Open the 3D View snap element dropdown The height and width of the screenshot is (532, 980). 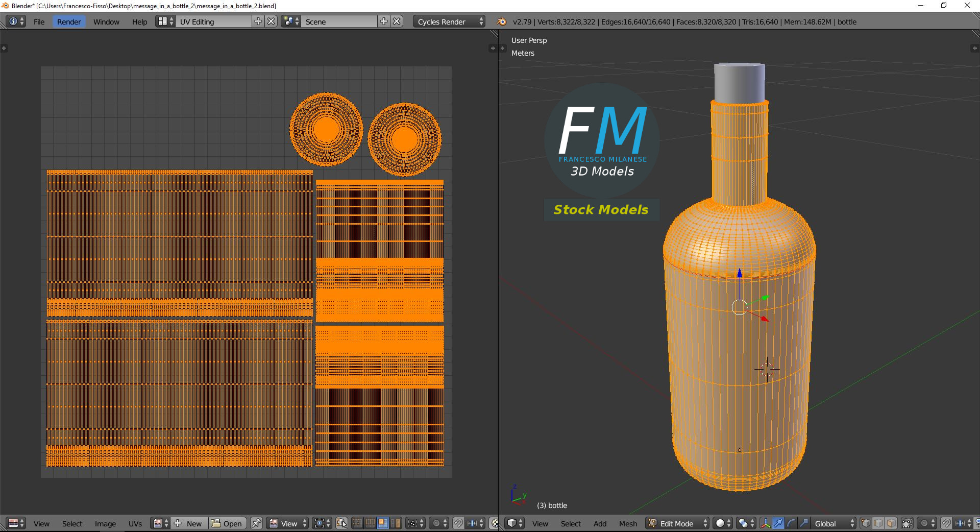(x=963, y=523)
